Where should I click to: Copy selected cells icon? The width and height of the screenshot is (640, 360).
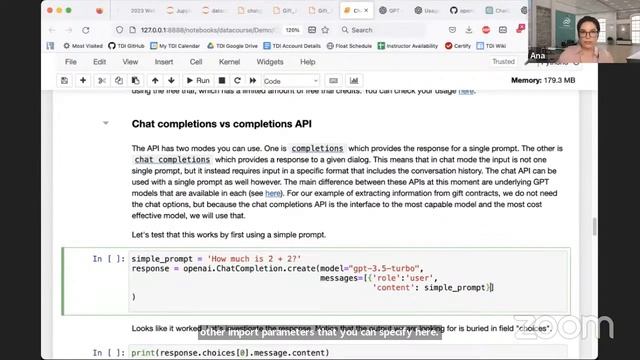(119, 81)
